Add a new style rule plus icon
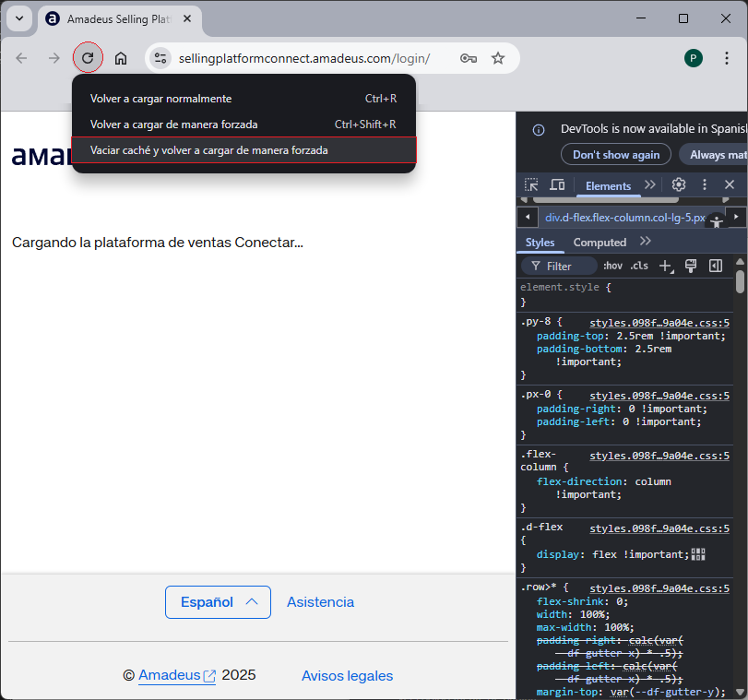The height and width of the screenshot is (700, 748). coord(666,266)
